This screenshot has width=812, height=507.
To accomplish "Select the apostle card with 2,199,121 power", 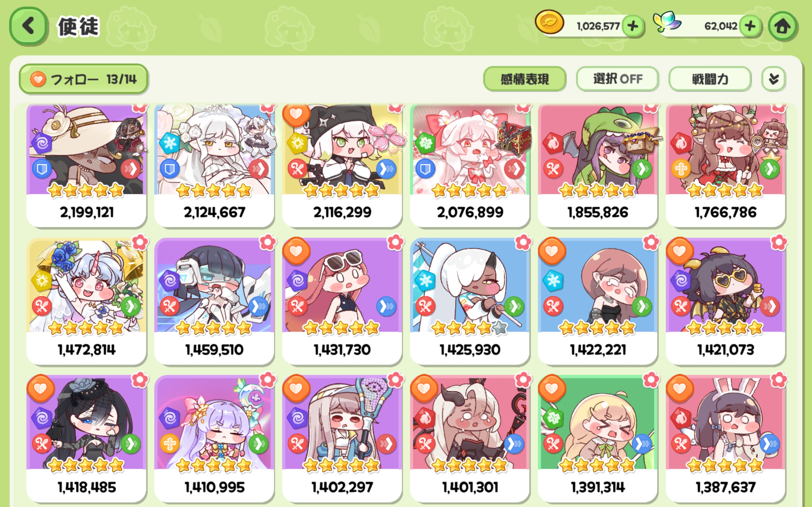I will pos(86,166).
